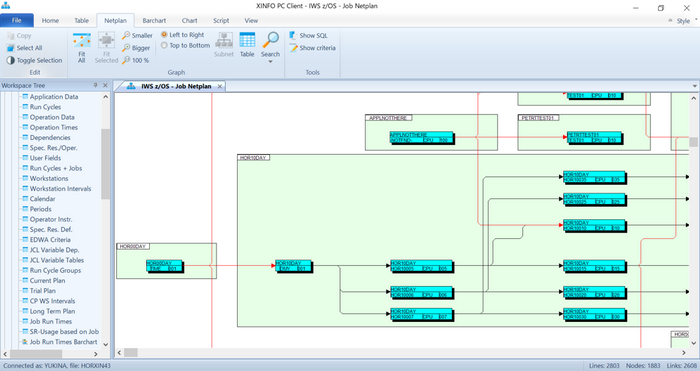Switch to the Table ribbon tab

[x=82, y=21]
